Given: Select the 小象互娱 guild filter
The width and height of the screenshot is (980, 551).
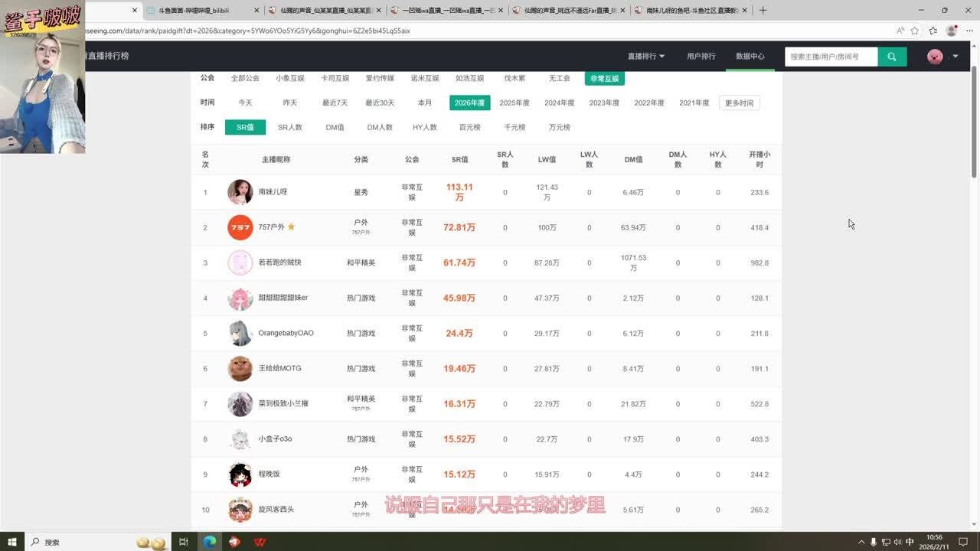Looking at the screenshot, I should (290, 79).
